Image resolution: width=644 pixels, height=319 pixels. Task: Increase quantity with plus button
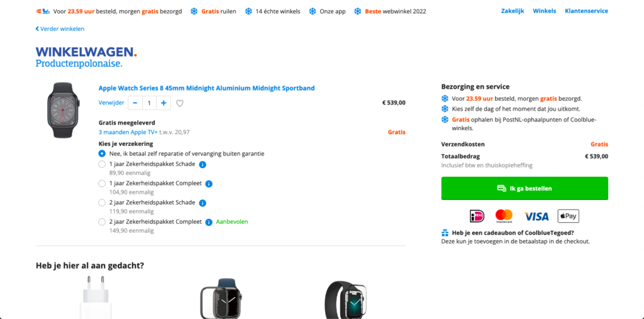click(x=164, y=103)
